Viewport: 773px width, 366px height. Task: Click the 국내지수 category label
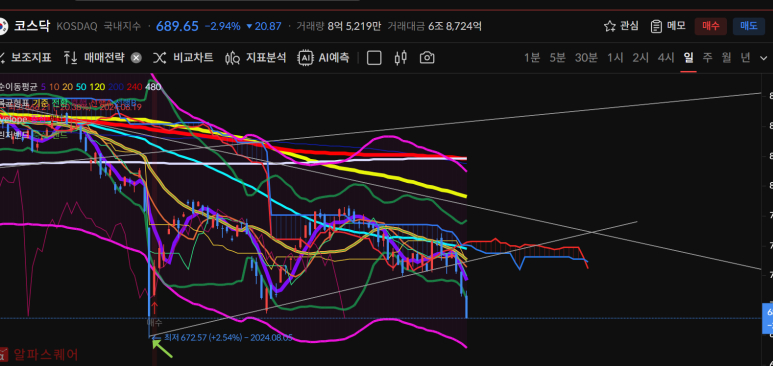[x=122, y=27]
